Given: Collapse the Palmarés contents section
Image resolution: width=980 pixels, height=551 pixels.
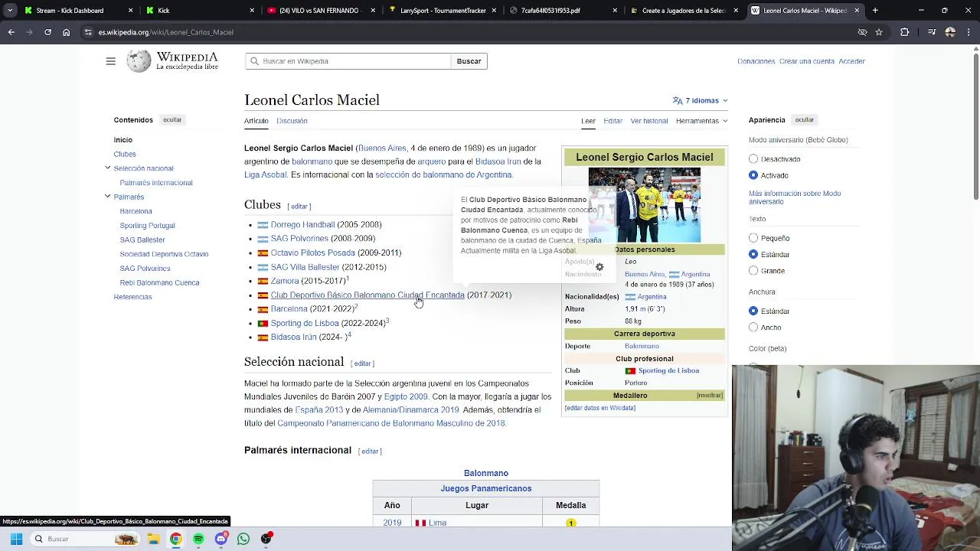Looking at the screenshot, I should coord(108,196).
